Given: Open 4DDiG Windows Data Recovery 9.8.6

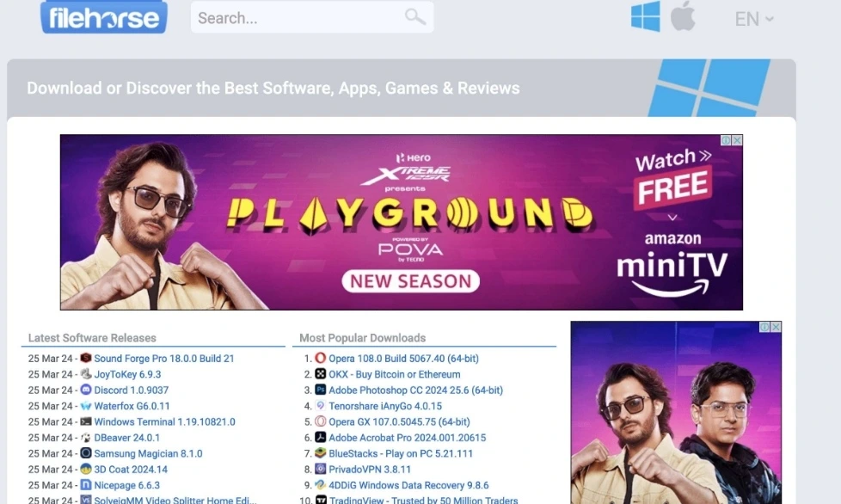Looking at the screenshot, I should pos(408,485).
